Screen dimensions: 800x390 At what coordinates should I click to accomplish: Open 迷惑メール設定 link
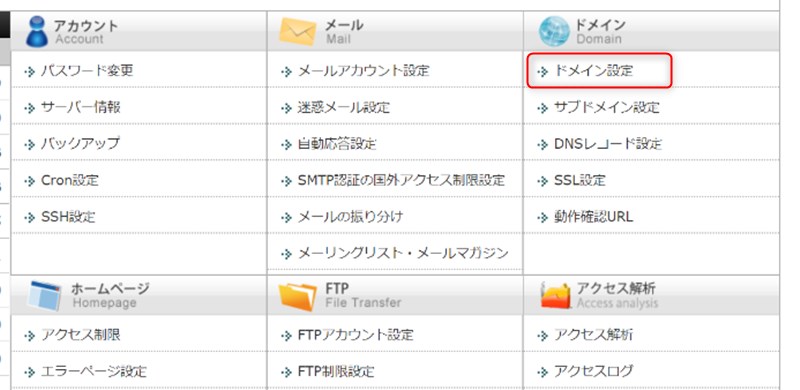344,107
